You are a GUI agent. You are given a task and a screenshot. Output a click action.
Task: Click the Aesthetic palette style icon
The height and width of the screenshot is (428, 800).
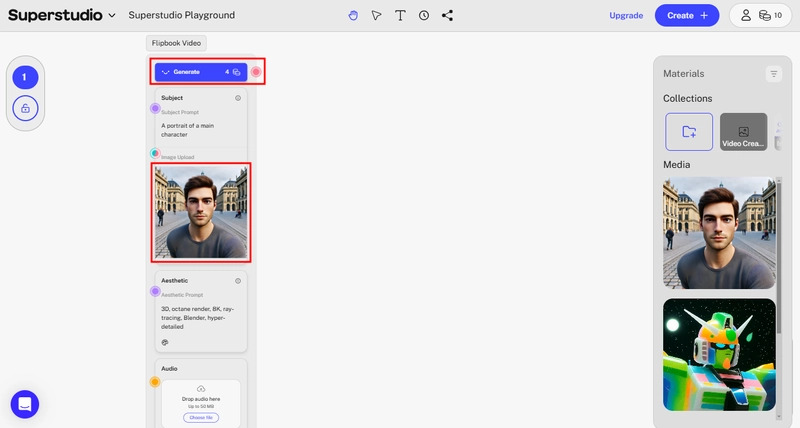pos(165,342)
